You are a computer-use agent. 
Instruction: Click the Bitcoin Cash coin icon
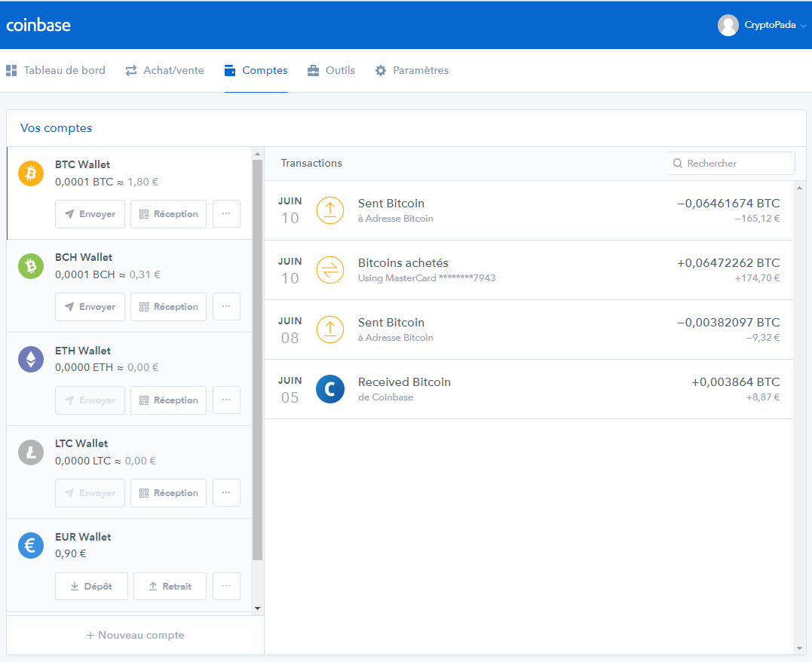(x=31, y=266)
